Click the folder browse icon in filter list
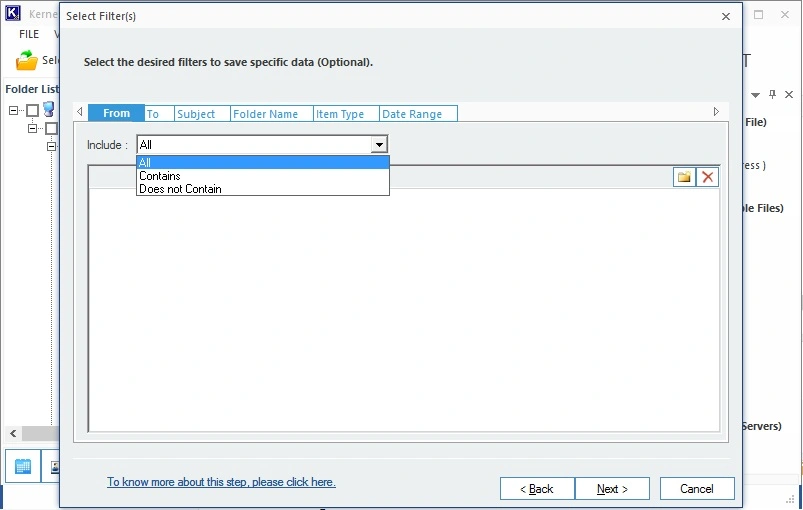Viewport: 803px width, 510px height. (x=684, y=177)
